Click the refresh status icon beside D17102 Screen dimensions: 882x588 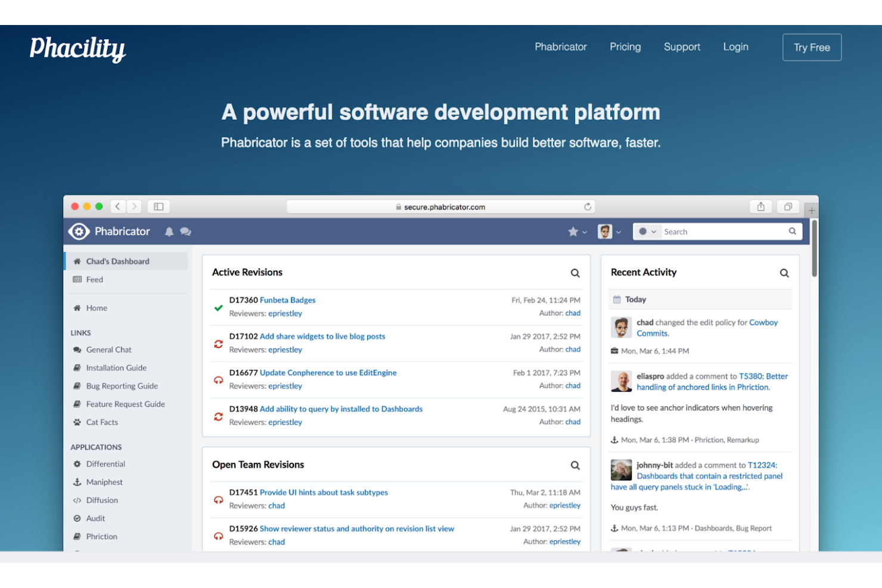(218, 343)
